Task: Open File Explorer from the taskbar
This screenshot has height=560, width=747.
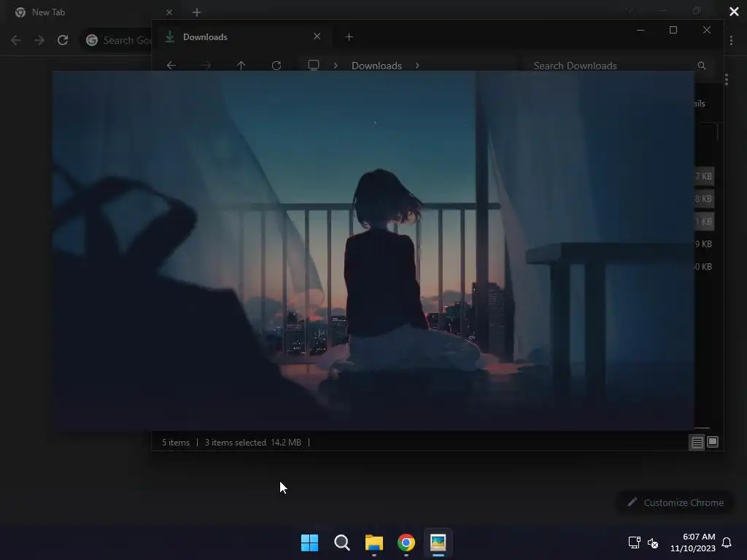Action: [374, 542]
